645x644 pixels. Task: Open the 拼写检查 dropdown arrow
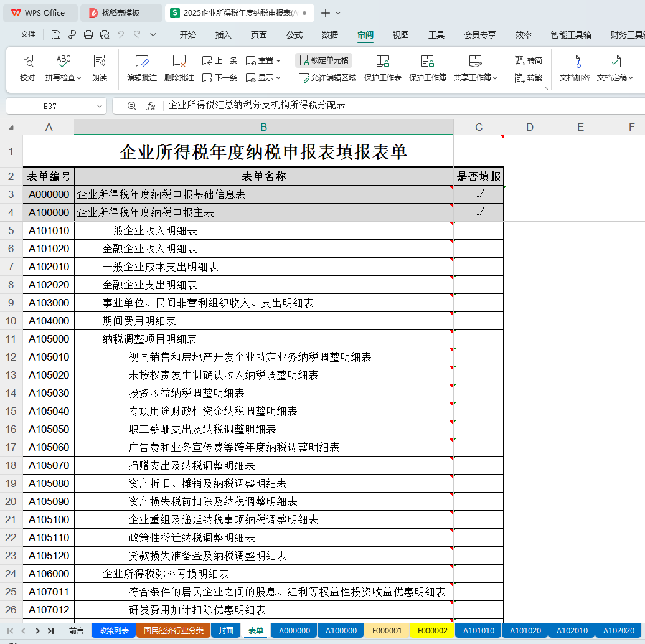[x=79, y=78]
